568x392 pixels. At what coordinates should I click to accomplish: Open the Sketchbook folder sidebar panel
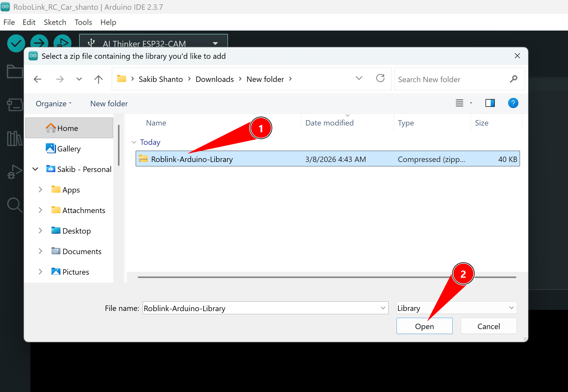coord(15,72)
